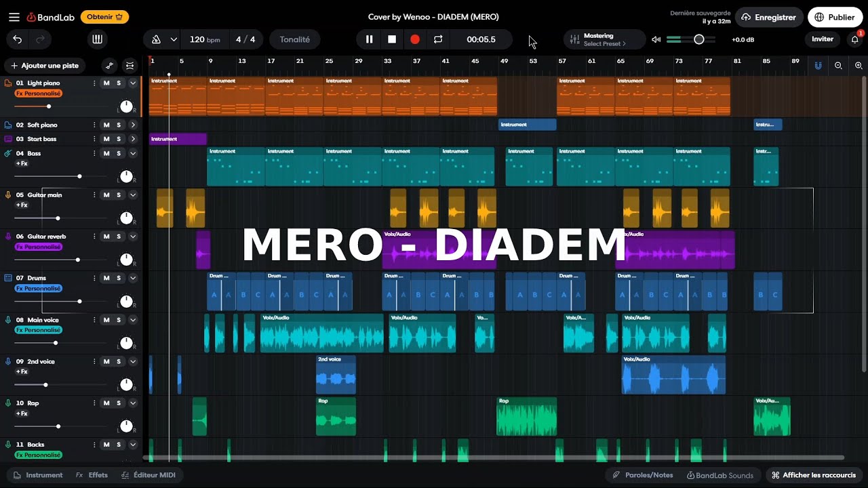Screen dimensions: 868x488
Task: Click bar 49 on the timeline ruler
Action: pos(504,61)
